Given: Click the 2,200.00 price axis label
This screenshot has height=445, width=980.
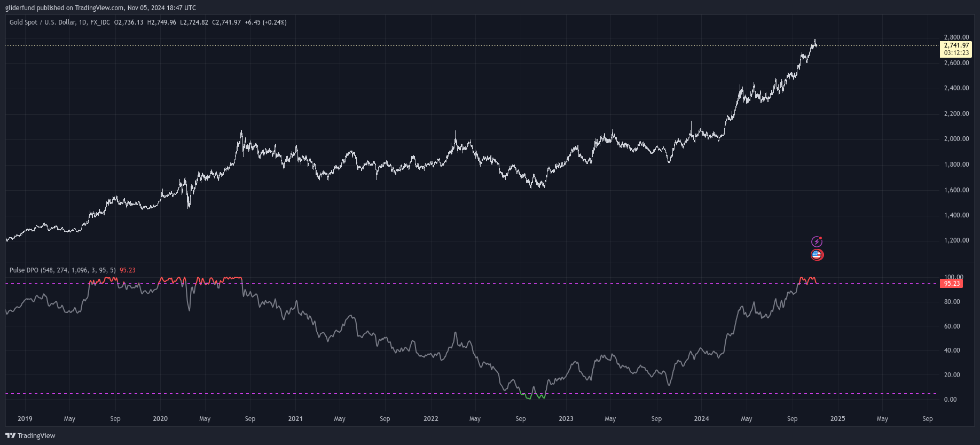Looking at the screenshot, I should tap(956, 114).
